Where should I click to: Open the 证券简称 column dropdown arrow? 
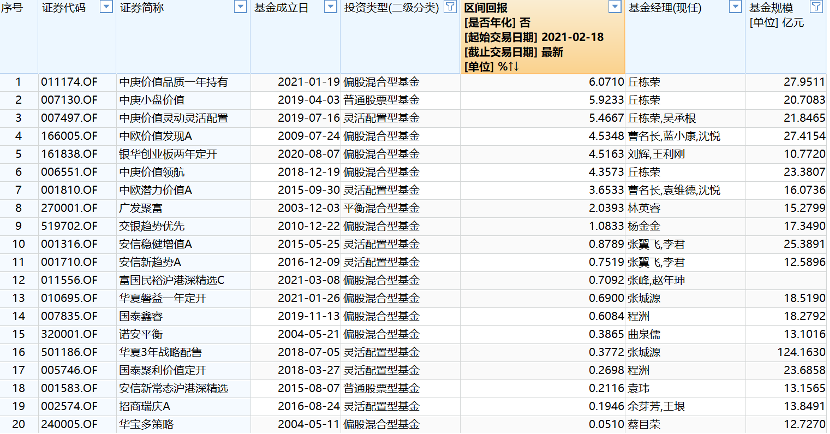point(240,7)
